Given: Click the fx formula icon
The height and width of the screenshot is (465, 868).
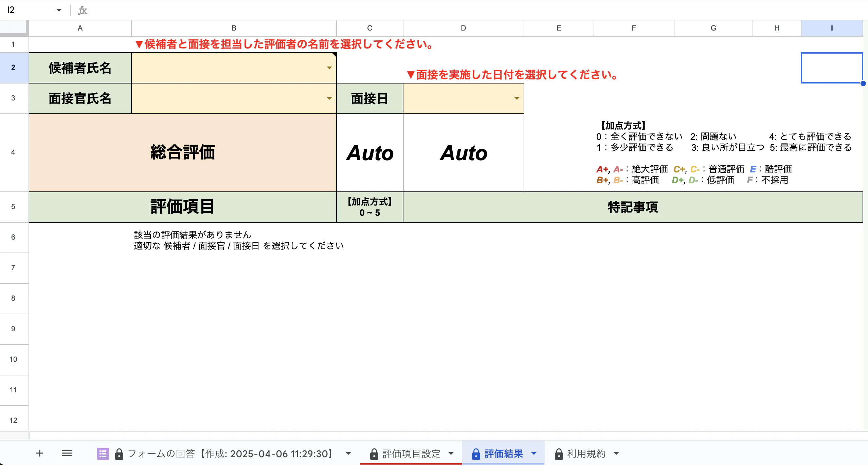Looking at the screenshot, I should click(83, 10).
